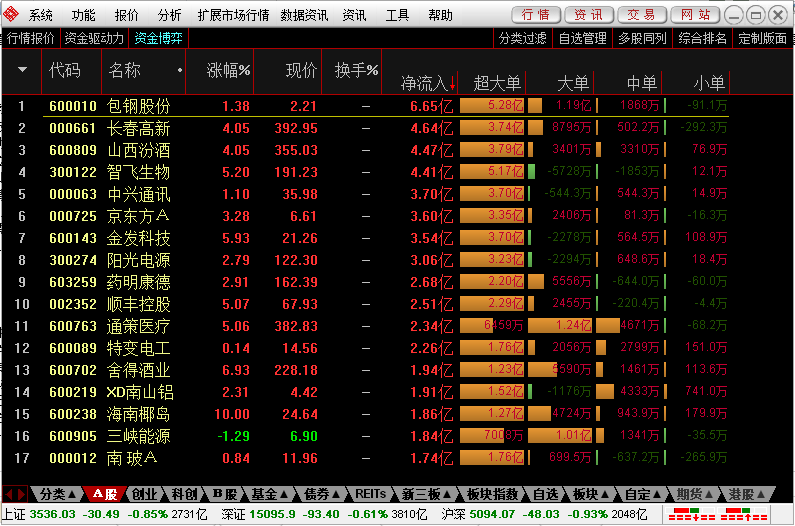795x526 pixels.
Task: Click the 网站 button
Action: 695,15
